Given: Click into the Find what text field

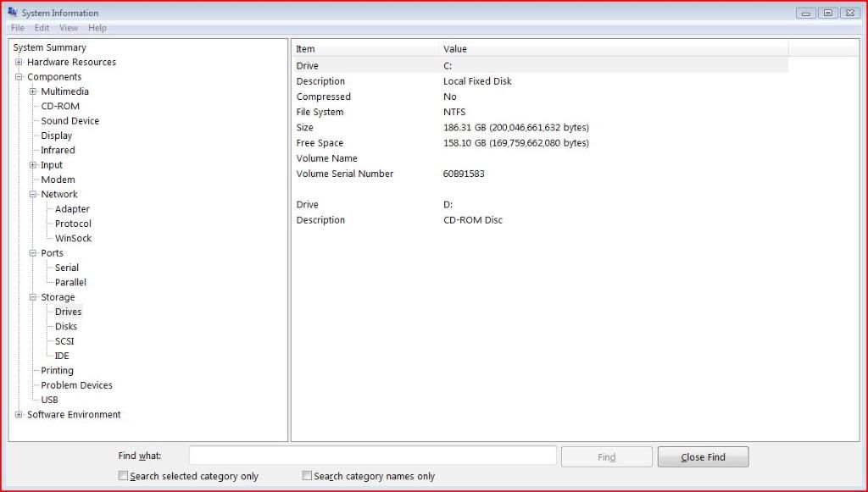Looking at the screenshot, I should pos(372,456).
